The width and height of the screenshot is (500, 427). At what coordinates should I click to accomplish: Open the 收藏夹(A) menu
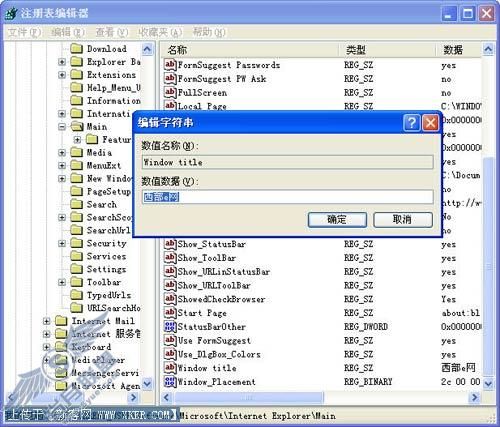(x=160, y=32)
